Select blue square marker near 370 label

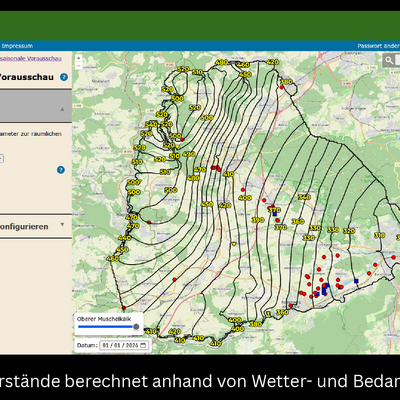(275, 214)
